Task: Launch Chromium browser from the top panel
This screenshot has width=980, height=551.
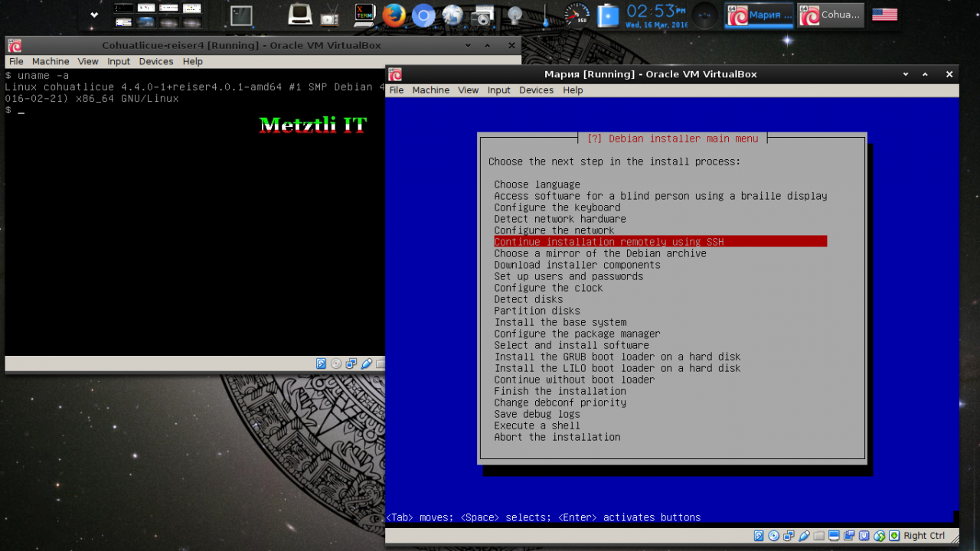Action: pyautogui.click(x=423, y=15)
